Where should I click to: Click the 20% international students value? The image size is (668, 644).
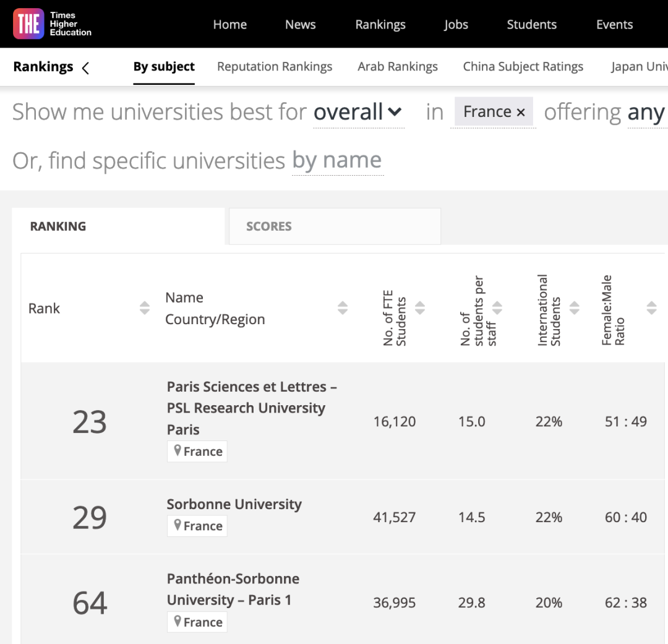click(549, 603)
